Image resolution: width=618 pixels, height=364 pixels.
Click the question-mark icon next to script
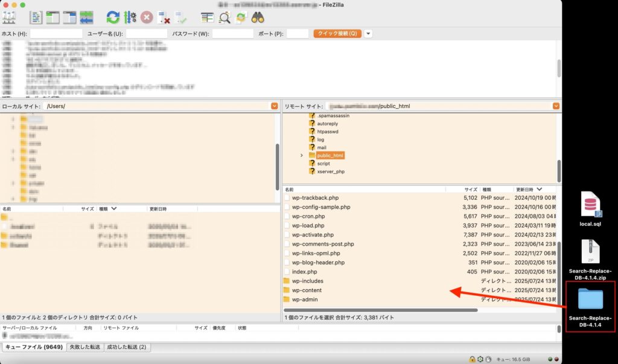click(x=312, y=163)
